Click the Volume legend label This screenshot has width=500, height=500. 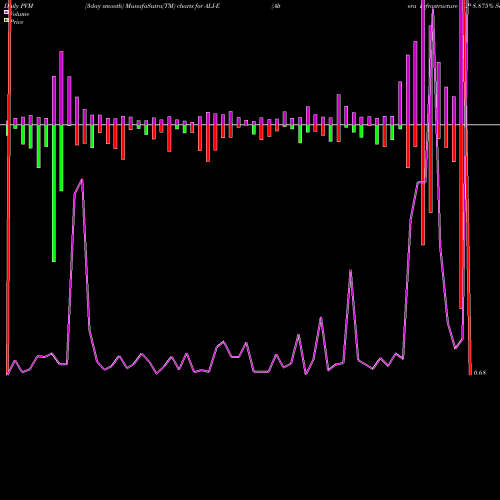pyautogui.click(x=19, y=14)
